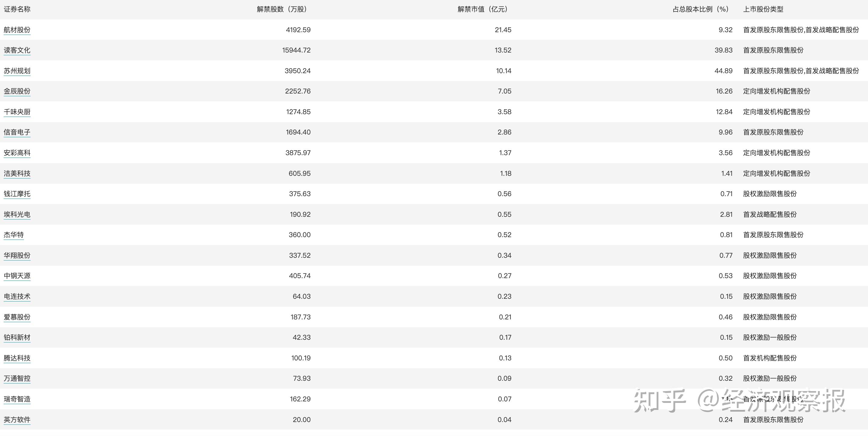Open the 航材股份 stock link
The height and width of the screenshot is (436, 868).
(17, 30)
